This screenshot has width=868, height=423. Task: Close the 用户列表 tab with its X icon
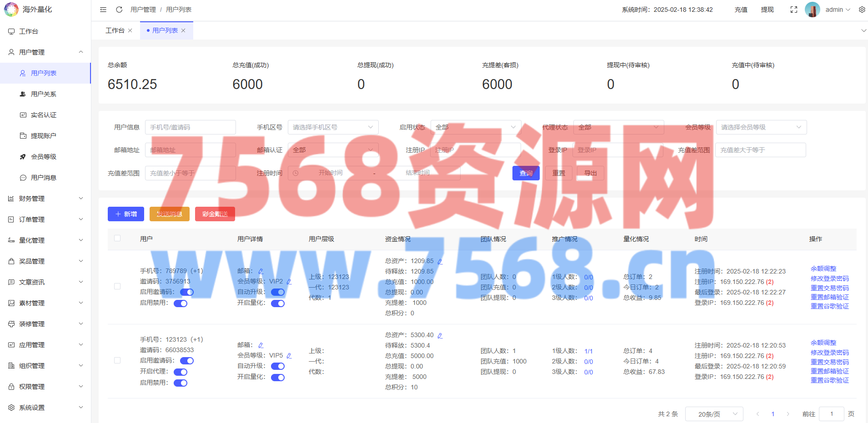click(183, 30)
